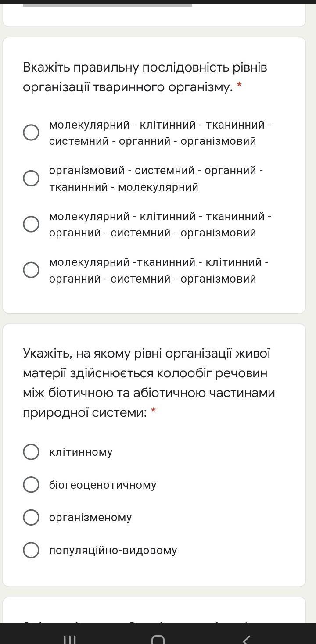Screen dimensions: 316x644
Task: Choose молекулярний - клітинний - тканинний - органний option
Action: (x=31, y=224)
